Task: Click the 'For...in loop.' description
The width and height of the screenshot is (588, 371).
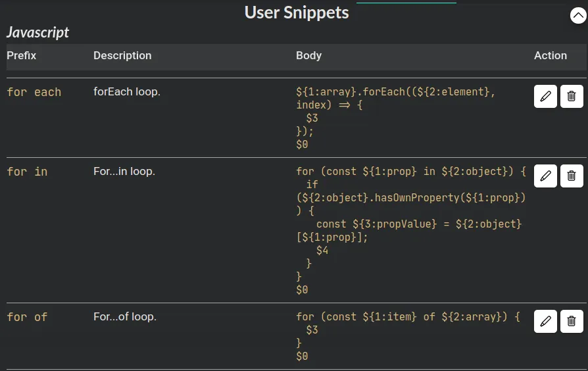Action: (124, 172)
